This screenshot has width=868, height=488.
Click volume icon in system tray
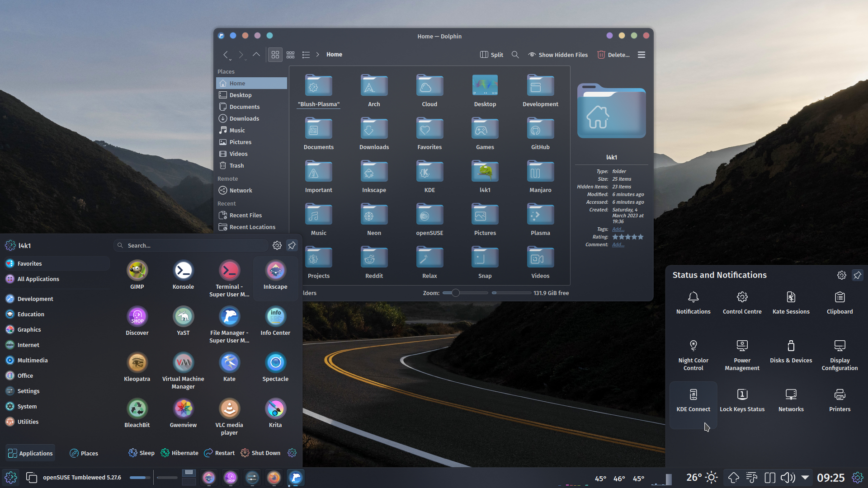[x=788, y=477]
